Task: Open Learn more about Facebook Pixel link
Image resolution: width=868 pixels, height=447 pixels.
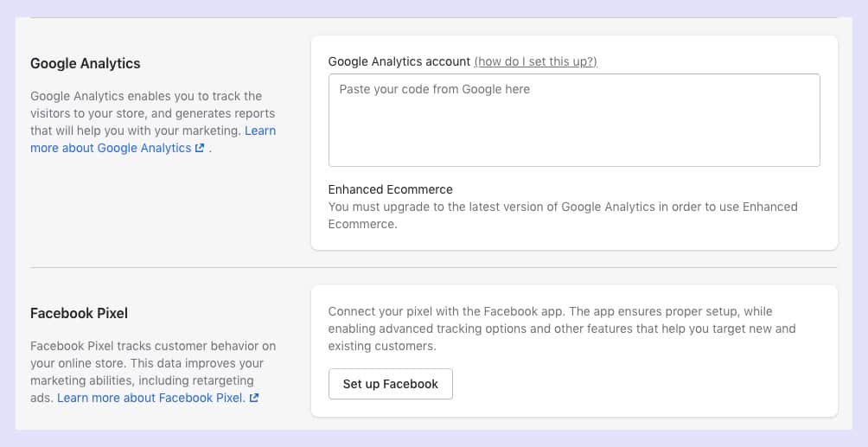Action: pyautogui.click(x=151, y=398)
